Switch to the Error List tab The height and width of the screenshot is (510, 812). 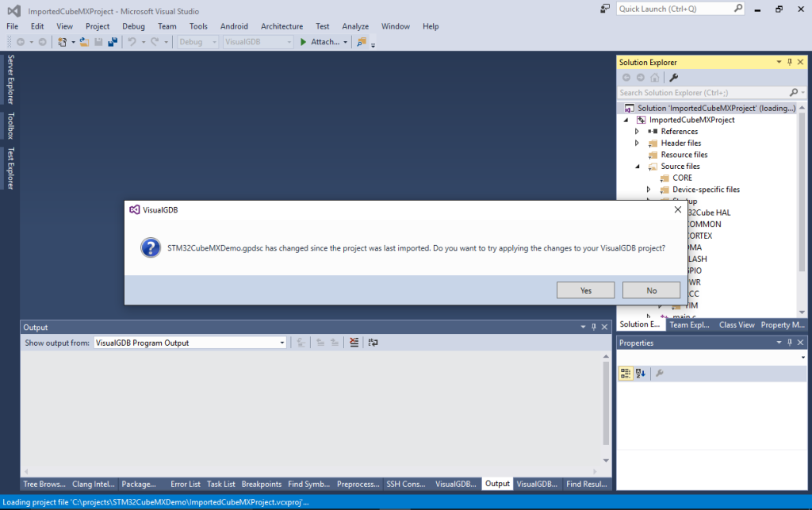tap(185, 484)
